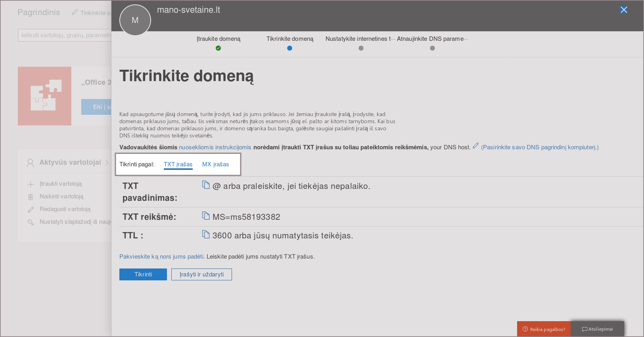Expand Aktyvūs vartotojai chevron
The height and width of the screenshot is (337, 644).
(x=107, y=163)
